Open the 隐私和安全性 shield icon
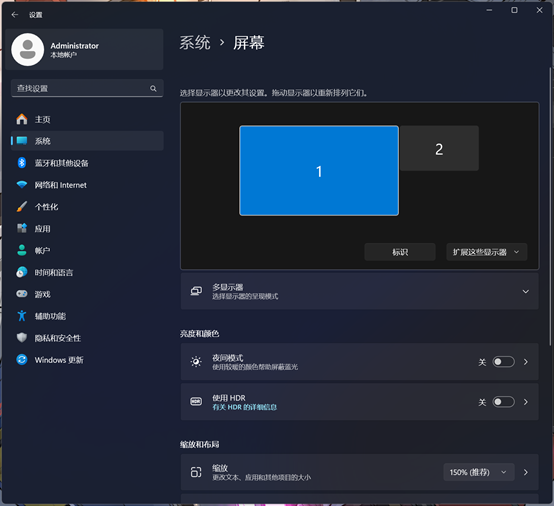The height and width of the screenshot is (506, 554). pyautogui.click(x=22, y=337)
